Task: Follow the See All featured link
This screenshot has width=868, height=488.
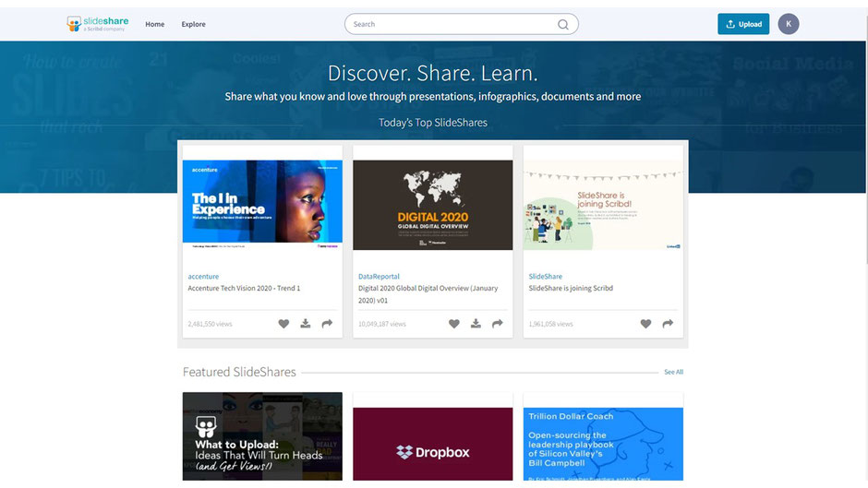Action: tap(674, 372)
